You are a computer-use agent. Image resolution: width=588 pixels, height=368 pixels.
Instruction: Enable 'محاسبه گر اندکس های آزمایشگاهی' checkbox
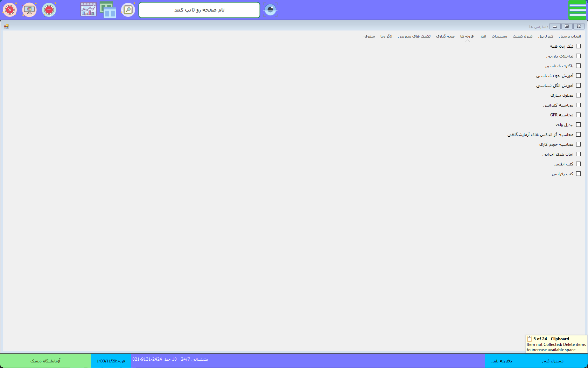[578, 135]
